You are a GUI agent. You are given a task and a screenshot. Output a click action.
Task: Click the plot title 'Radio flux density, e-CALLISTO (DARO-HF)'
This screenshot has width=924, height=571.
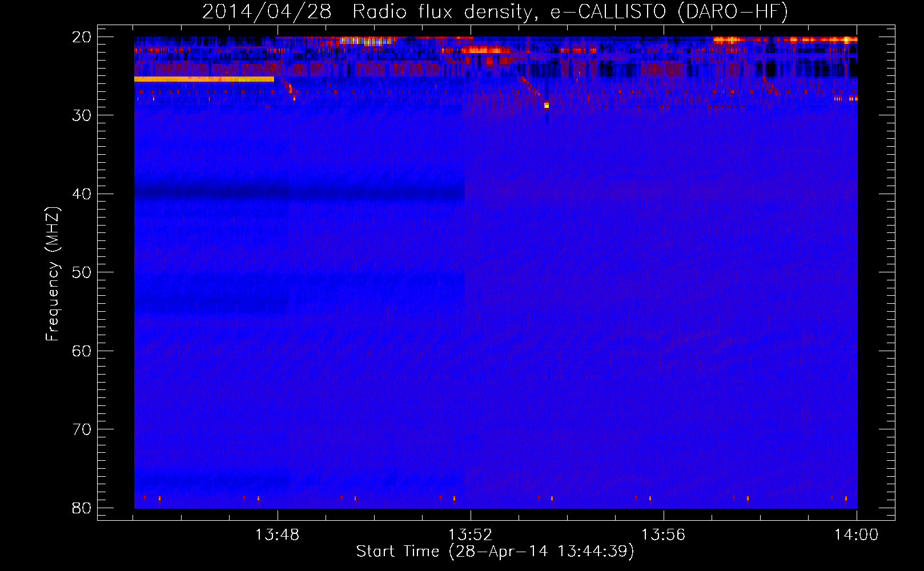pos(570,11)
